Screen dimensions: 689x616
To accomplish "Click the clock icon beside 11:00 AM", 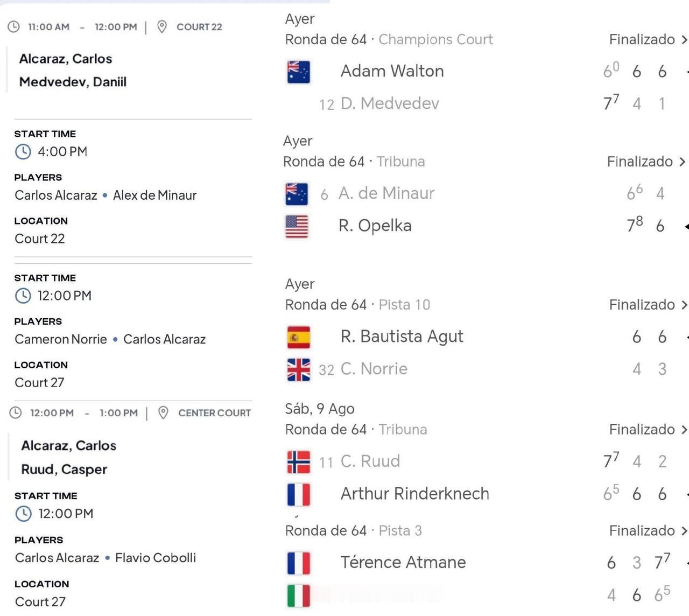I will [x=14, y=27].
